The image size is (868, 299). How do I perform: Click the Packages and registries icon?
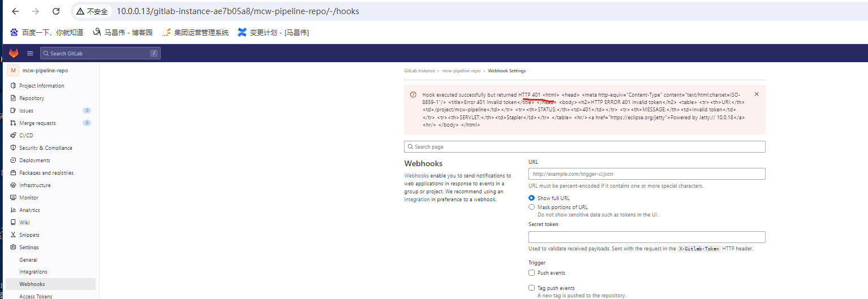[x=13, y=173]
